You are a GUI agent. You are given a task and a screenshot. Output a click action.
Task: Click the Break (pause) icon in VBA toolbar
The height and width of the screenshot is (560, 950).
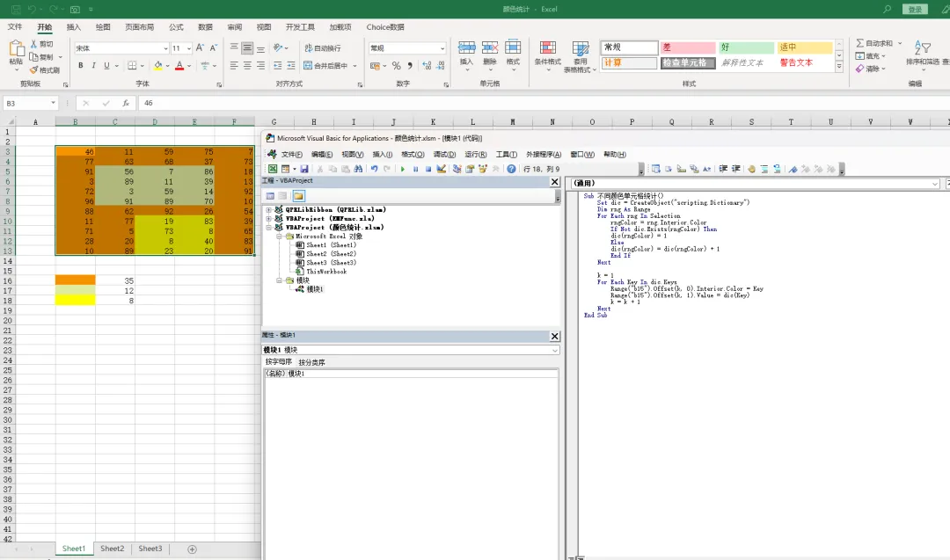[415, 169]
